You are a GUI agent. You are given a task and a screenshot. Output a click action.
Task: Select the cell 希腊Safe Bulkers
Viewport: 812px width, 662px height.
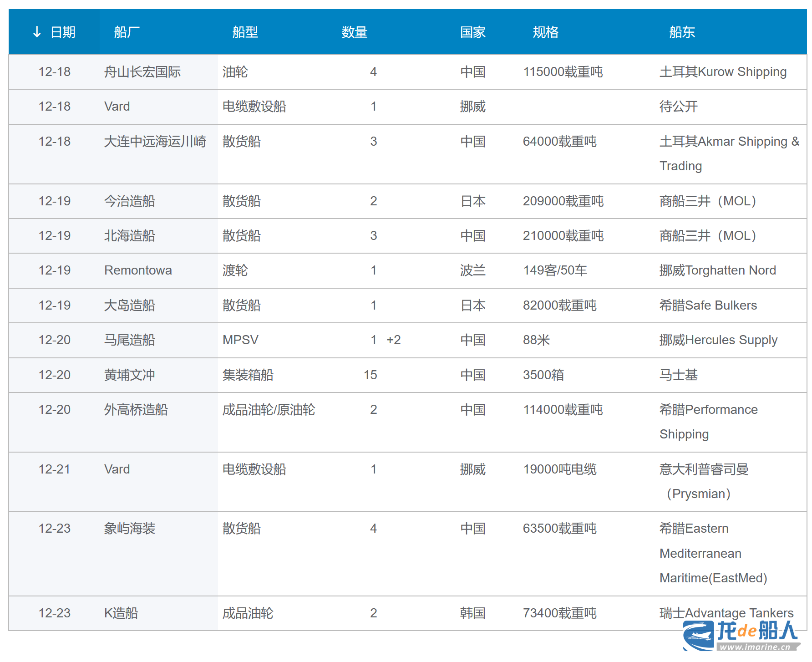[x=708, y=306]
